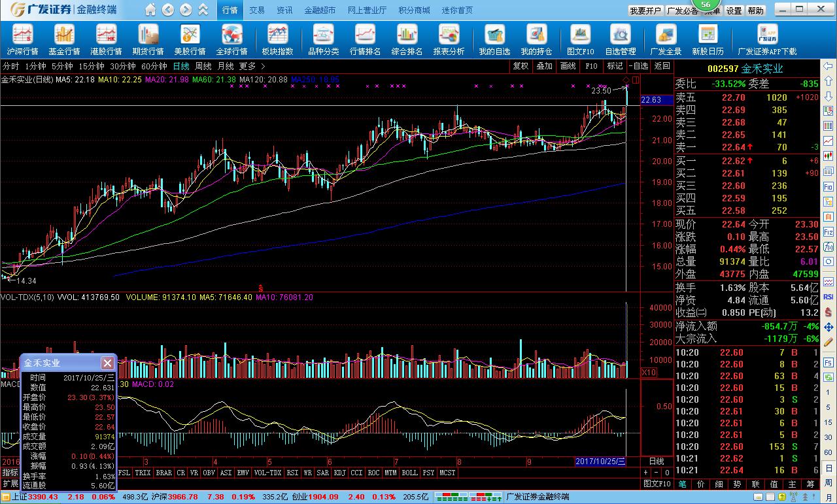Click the RSI icon in right sidebar

click(x=828, y=297)
